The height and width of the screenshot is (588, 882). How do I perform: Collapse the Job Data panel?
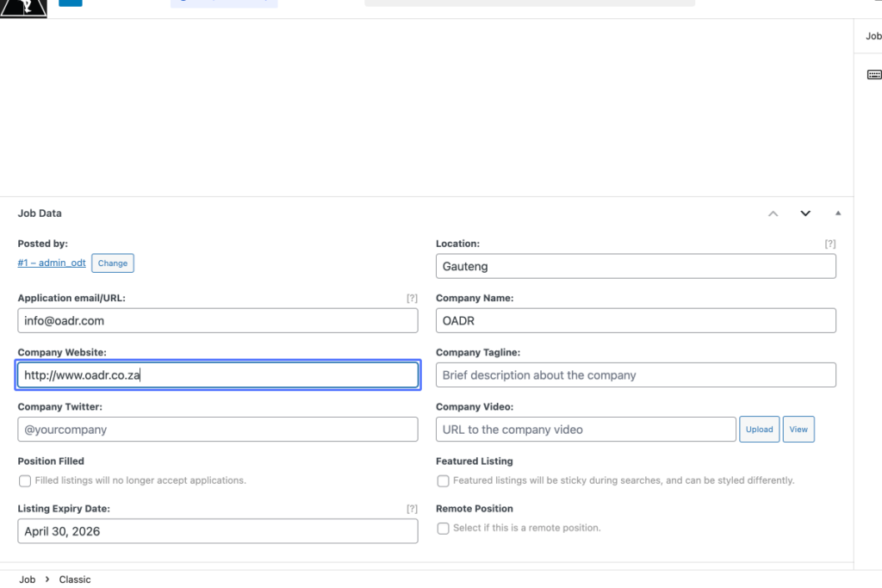[838, 213]
